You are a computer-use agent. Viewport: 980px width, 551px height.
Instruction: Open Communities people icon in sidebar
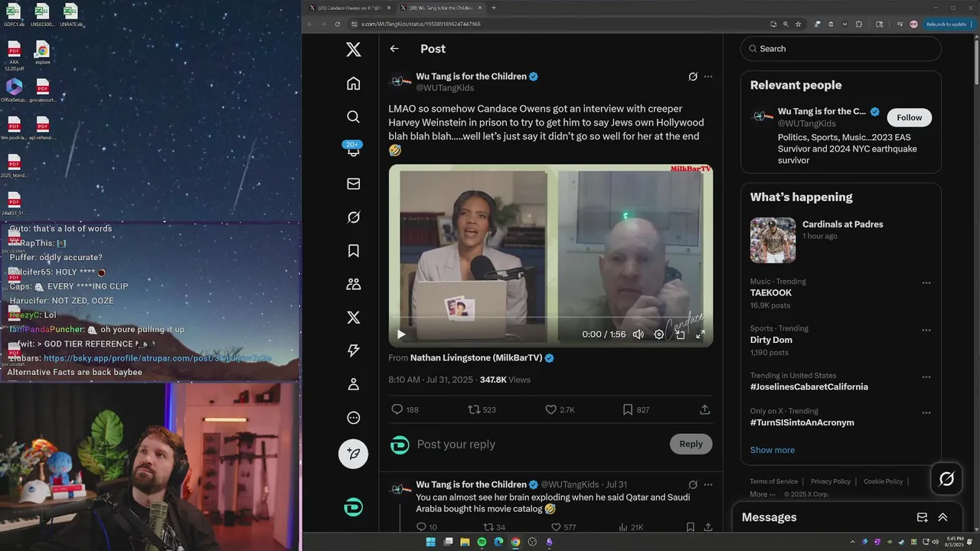click(x=353, y=284)
